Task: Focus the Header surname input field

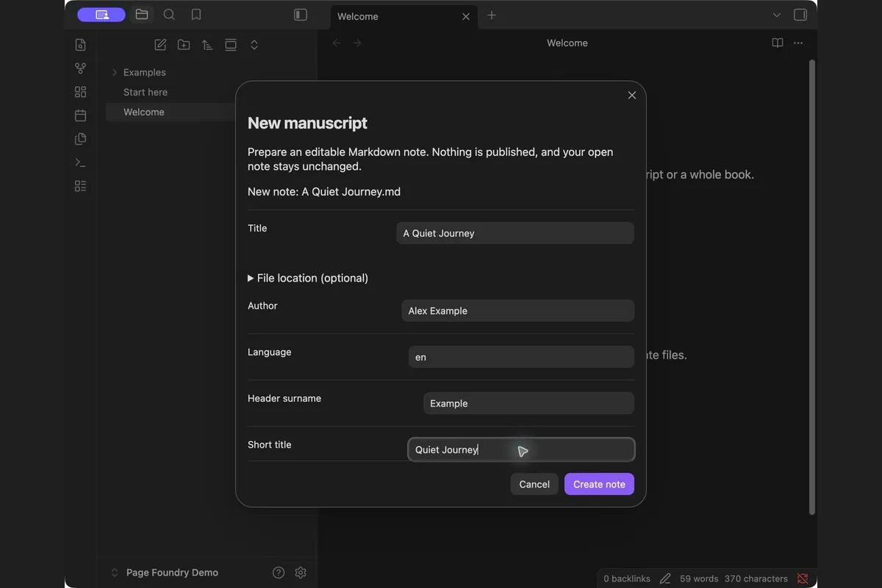Action: [x=528, y=403]
